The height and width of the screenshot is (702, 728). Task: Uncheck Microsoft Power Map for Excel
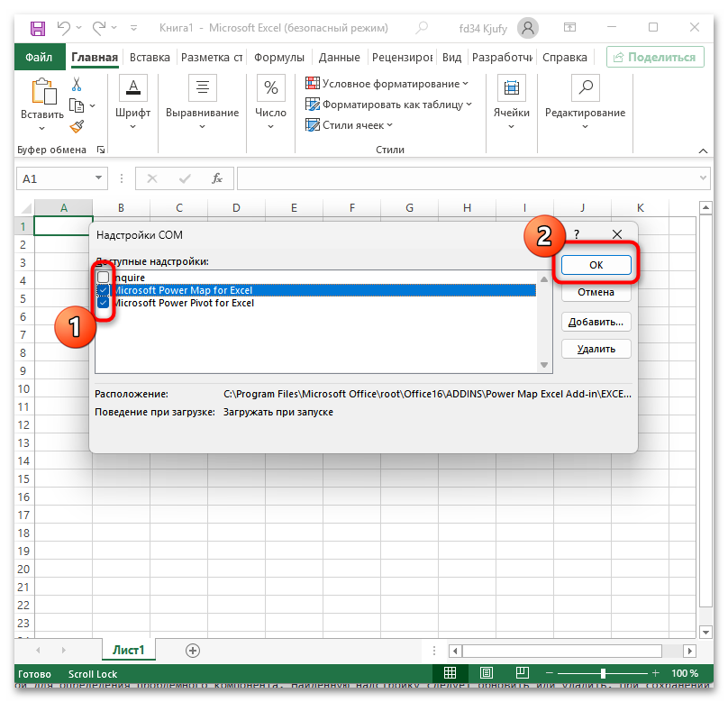pyautogui.click(x=104, y=290)
